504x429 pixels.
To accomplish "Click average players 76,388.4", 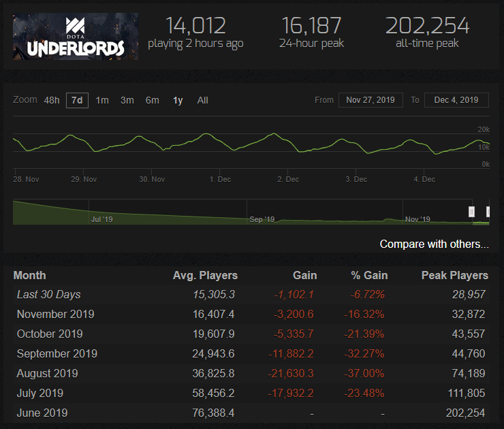I will click(213, 413).
